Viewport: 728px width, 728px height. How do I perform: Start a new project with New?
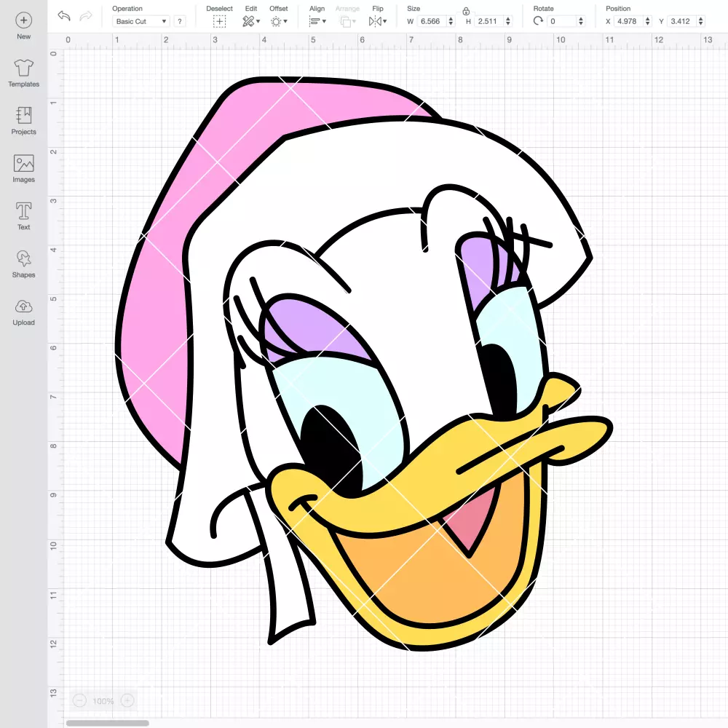[x=24, y=26]
